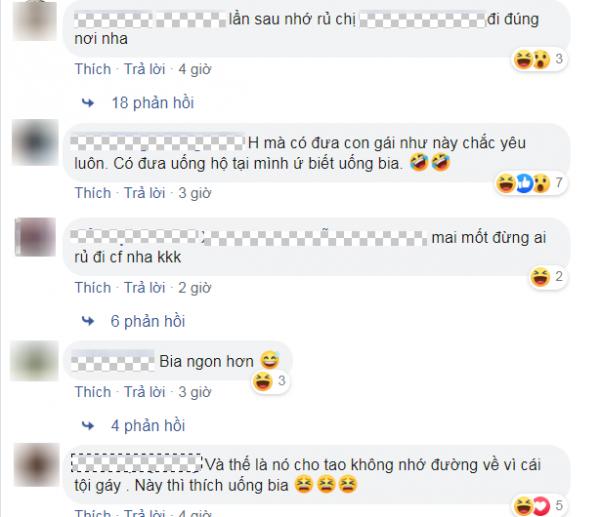Click reply arrow icon next to 6 phản hồi

[x=88, y=321]
